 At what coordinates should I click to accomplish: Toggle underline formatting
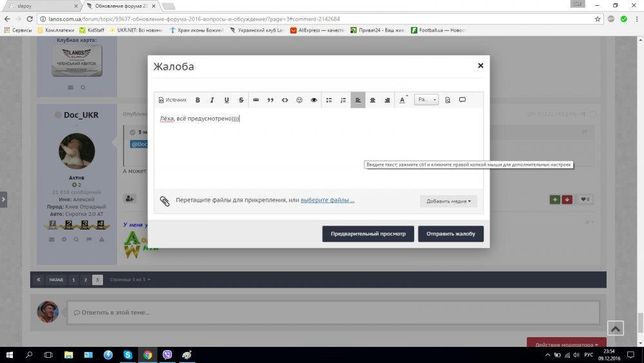227,100
